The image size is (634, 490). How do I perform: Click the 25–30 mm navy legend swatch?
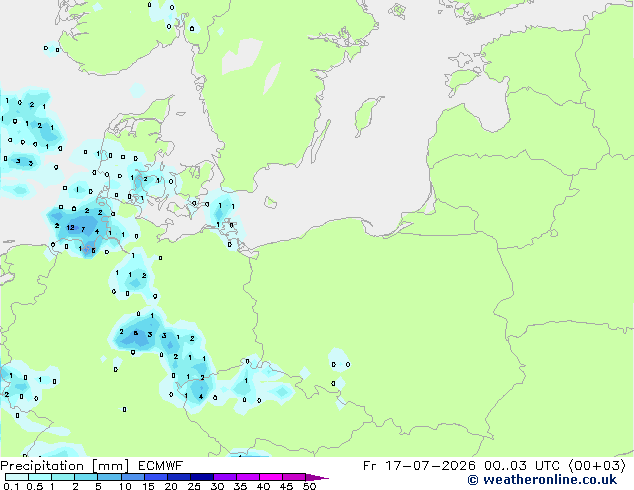[202, 477]
